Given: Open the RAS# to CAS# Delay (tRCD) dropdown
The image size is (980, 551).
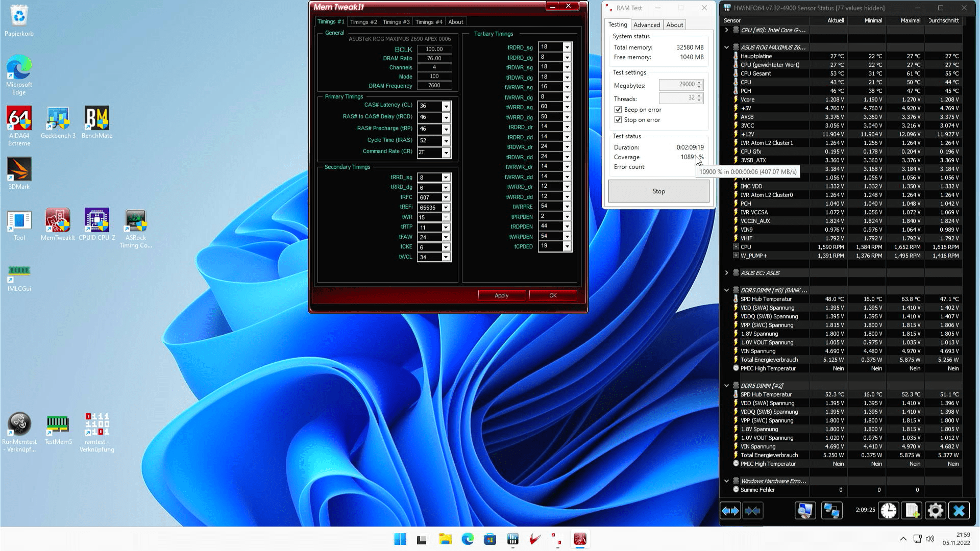Looking at the screenshot, I should pyautogui.click(x=446, y=117).
